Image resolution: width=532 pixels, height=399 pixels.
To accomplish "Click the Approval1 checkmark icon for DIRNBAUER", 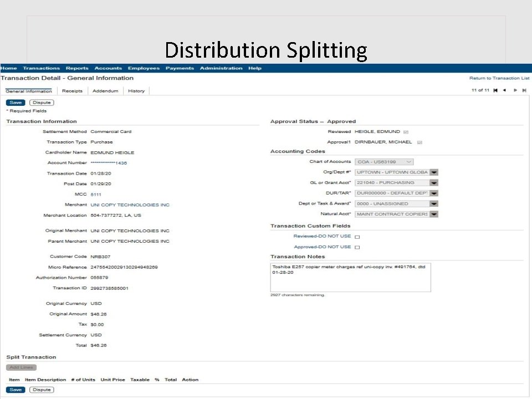I will coord(420,142).
